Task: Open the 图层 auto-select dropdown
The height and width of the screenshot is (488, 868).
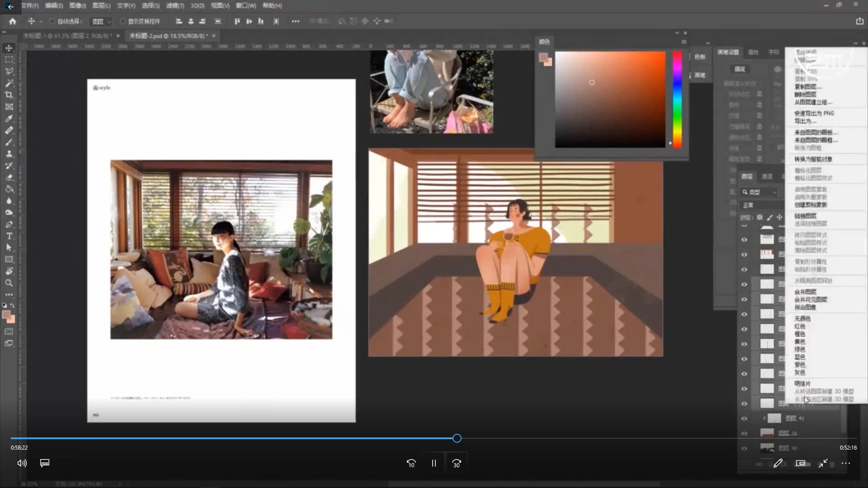Action: click(102, 21)
